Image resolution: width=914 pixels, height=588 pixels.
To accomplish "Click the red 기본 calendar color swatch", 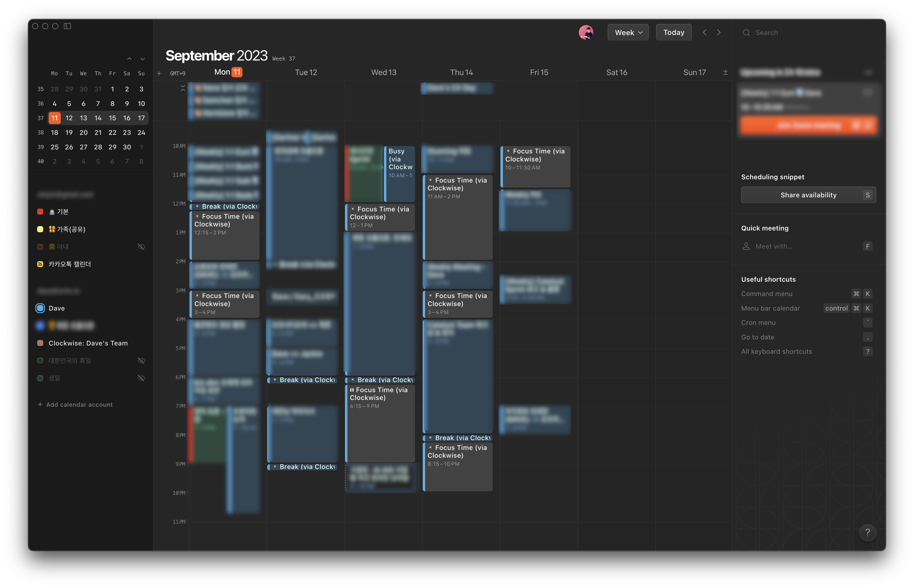I will coord(40,212).
